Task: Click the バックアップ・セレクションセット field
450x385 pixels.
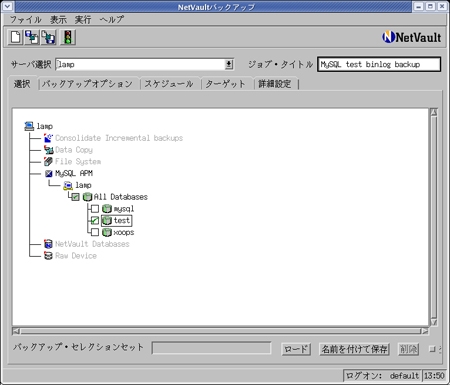Action: pyautogui.click(x=211, y=348)
